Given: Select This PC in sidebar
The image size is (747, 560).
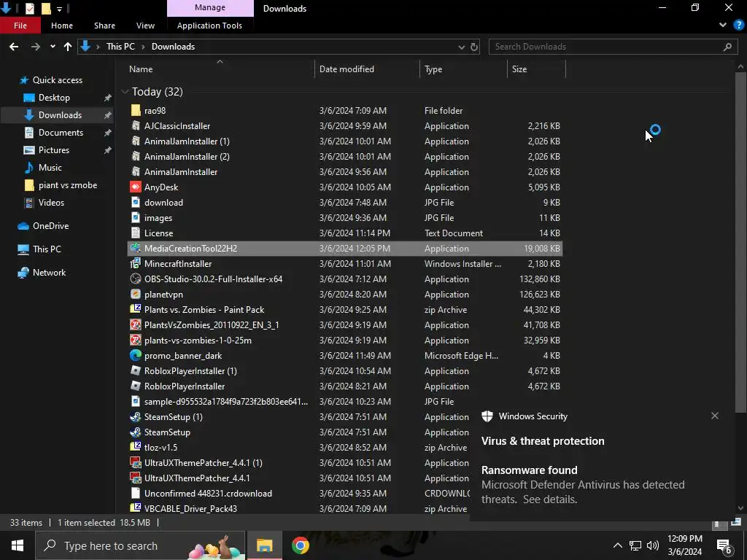Looking at the screenshot, I should click(x=47, y=249).
